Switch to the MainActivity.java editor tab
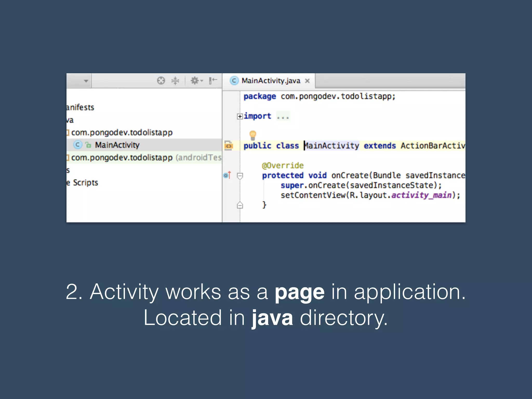 coord(269,81)
